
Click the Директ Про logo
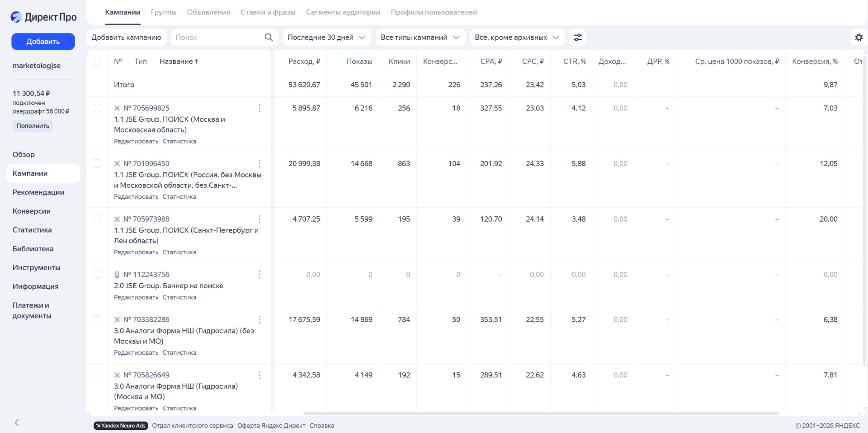pyautogui.click(x=44, y=17)
